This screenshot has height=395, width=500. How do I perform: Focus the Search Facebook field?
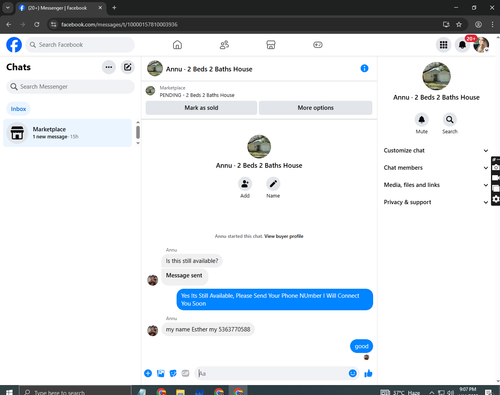(x=80, y=45)
